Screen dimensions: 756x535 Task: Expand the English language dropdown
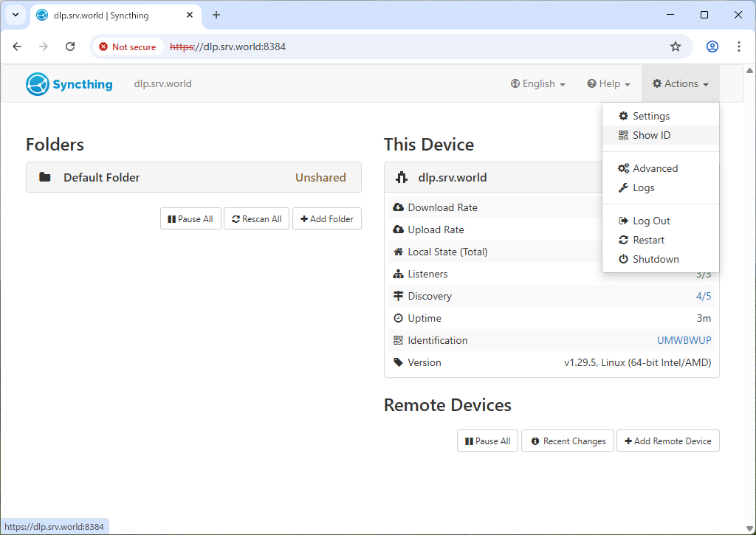coord(538,84)
